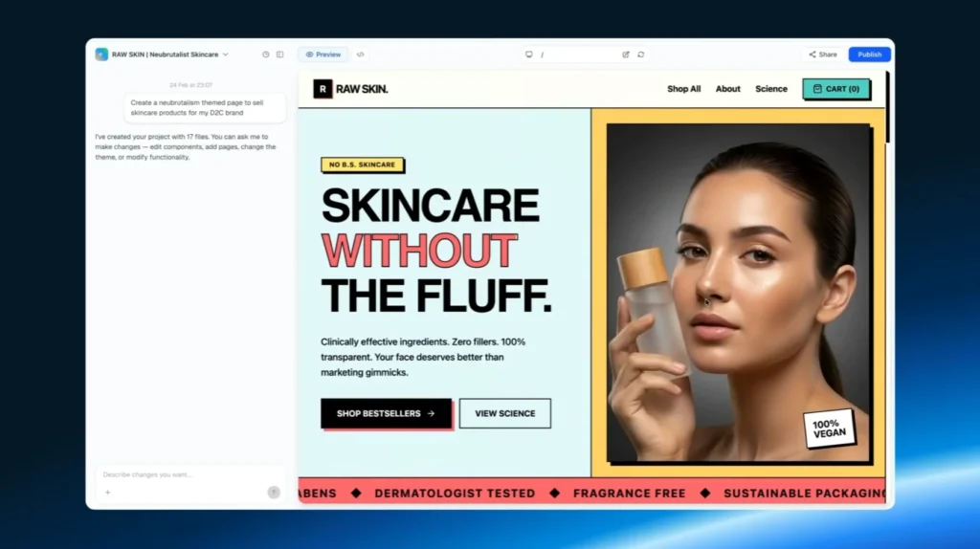Open the RAW SKIN project name dropdown
Viewport: 980px width, 549px height.
[170, 55]
